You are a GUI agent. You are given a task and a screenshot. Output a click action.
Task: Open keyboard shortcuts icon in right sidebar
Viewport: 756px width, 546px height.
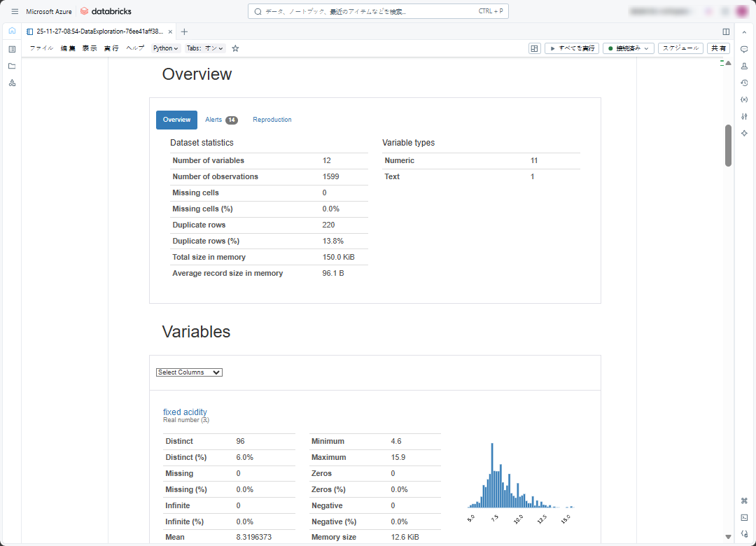[x=744, y=500]
